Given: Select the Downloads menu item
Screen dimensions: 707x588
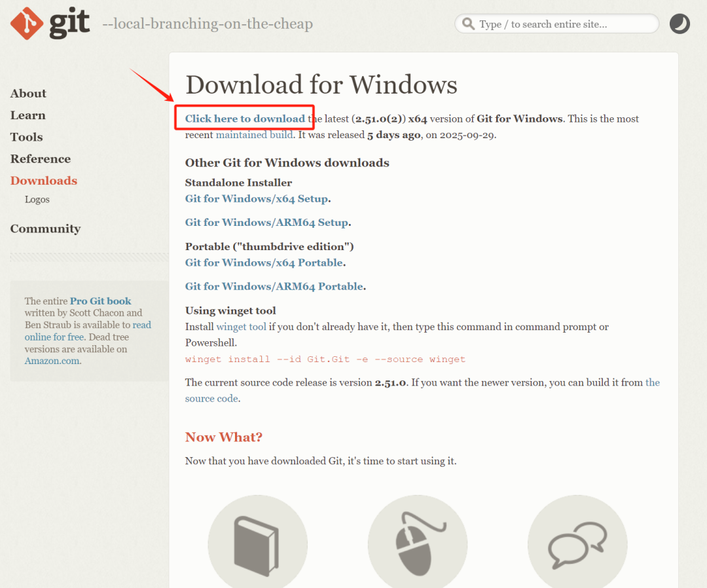Looking at the screenshot, I should pyautogui.click(x=44, y=180).
